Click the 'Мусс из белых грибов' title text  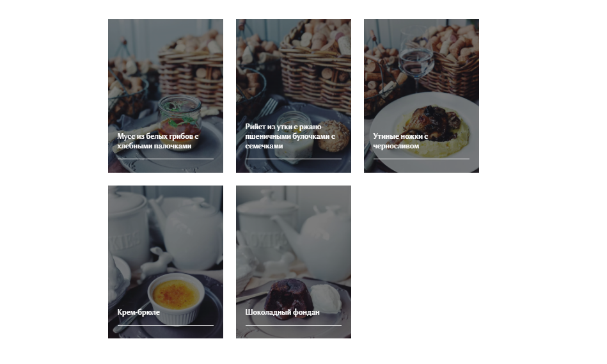(158, 141)
